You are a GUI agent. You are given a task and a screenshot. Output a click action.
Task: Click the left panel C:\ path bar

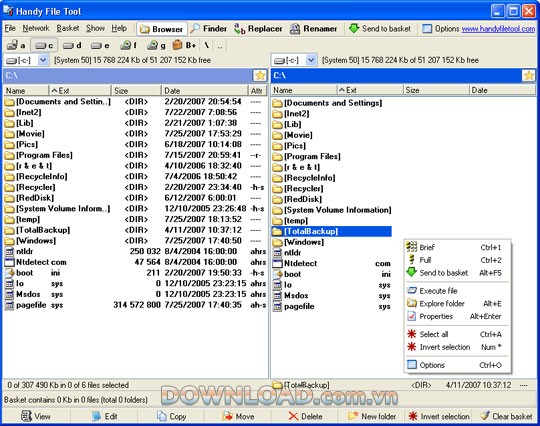(127, 75)
